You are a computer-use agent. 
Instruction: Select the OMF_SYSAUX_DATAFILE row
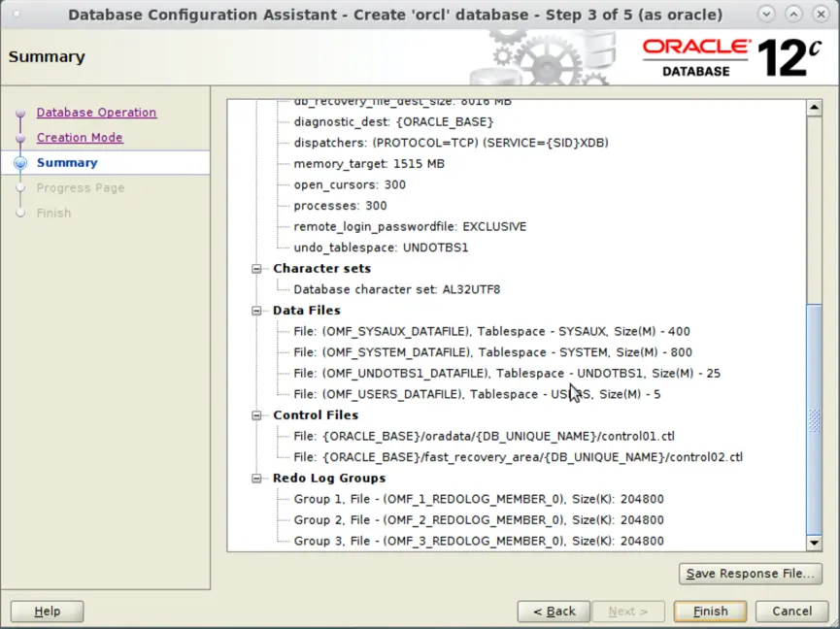pos(491,331)
